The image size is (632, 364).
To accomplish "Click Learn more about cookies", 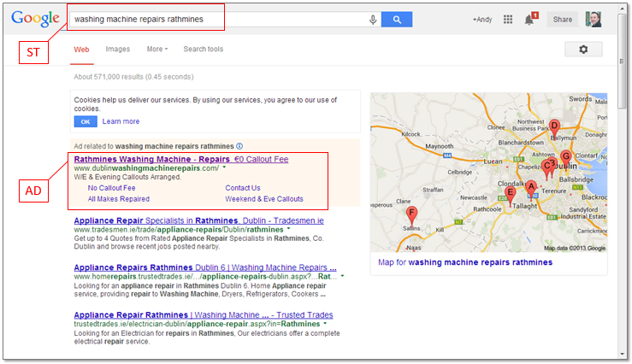I will click(121, 121).
